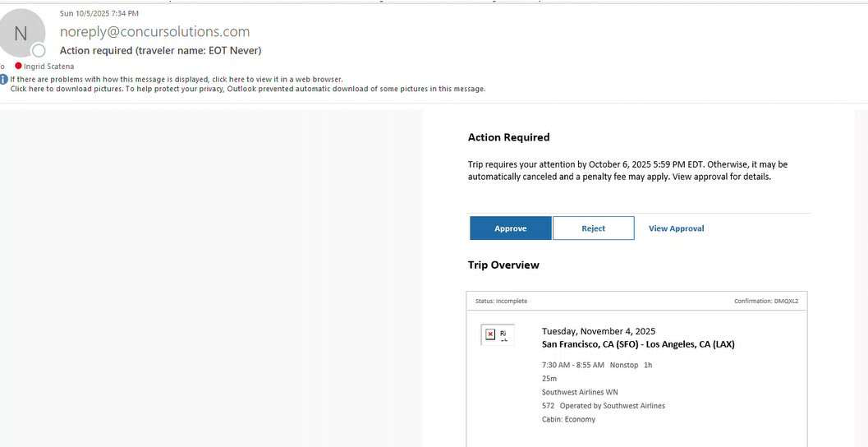The width and height of the screenshot is (868, 447).
Task: Click the Status: Incomplete label
Action: point(501,302)
